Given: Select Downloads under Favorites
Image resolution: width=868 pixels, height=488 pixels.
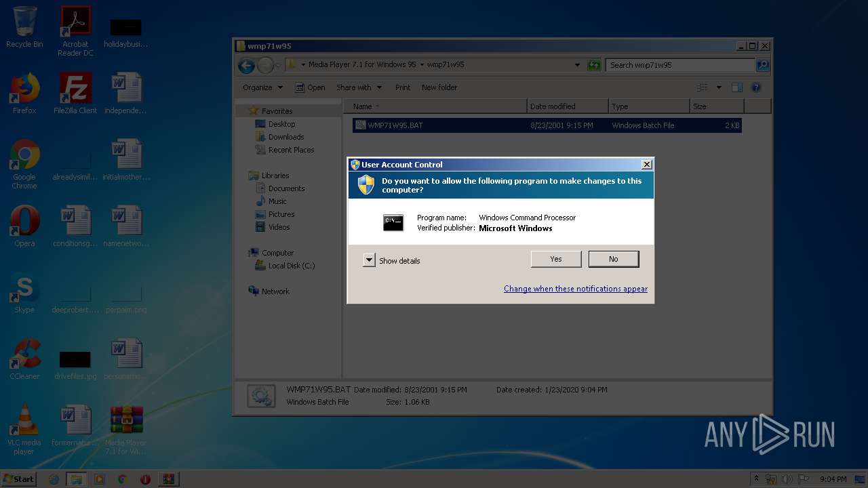Looking at the screenshot, I should (285, 137).
